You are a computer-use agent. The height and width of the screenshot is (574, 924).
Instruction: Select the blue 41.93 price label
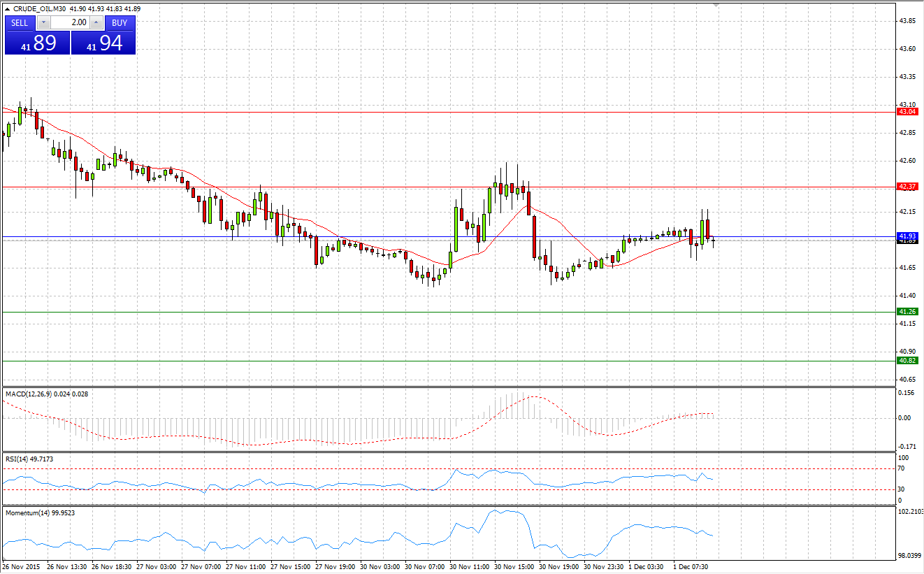907,236
